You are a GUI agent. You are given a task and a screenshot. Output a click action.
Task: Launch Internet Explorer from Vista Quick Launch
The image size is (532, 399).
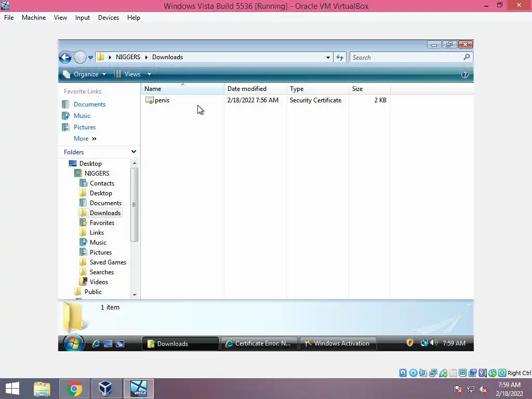[x=96, y=343]
